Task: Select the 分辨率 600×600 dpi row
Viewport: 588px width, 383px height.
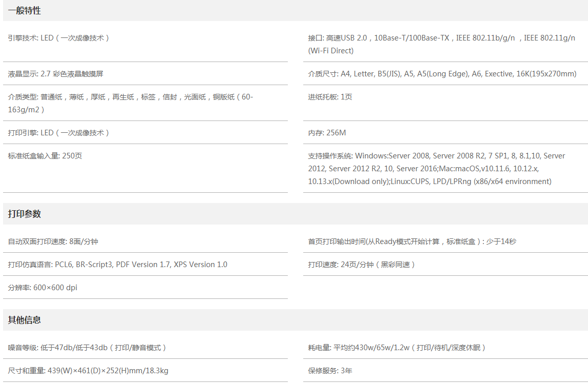Action: click(43, 288)
